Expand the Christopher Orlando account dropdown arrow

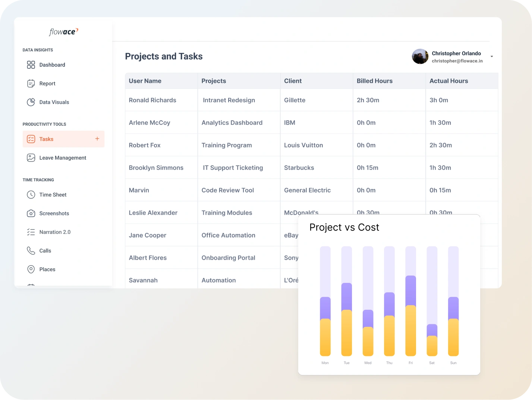click(x=492, y=57)
